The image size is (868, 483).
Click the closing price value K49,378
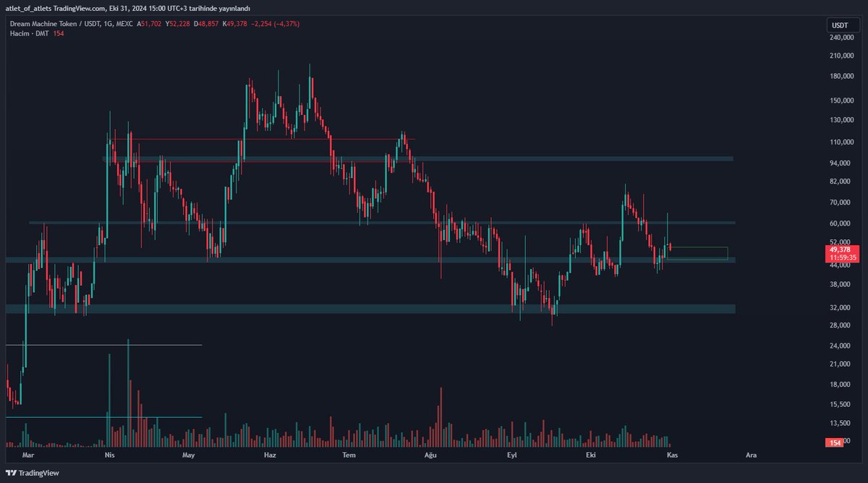point(236,24)
